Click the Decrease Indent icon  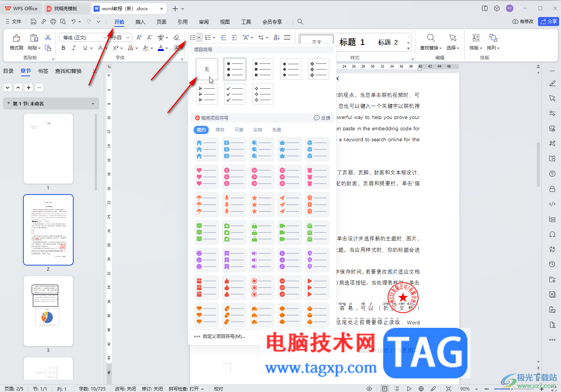[x=223, y=37]
